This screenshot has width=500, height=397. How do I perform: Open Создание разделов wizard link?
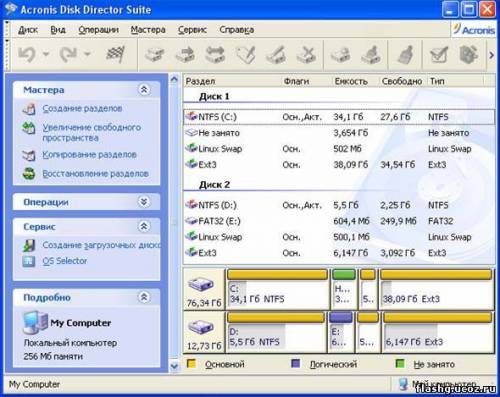[82, 108]
